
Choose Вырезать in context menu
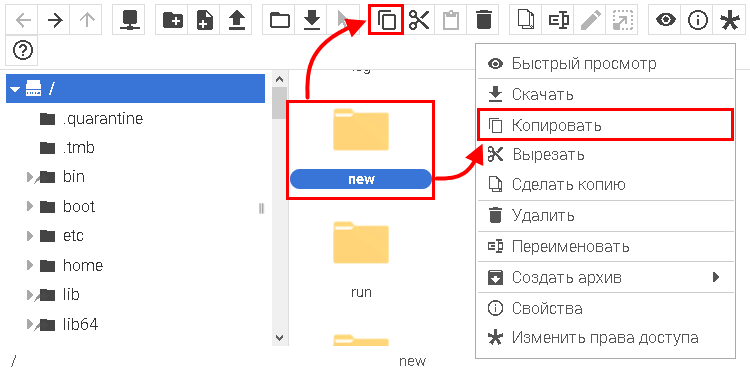605,155
